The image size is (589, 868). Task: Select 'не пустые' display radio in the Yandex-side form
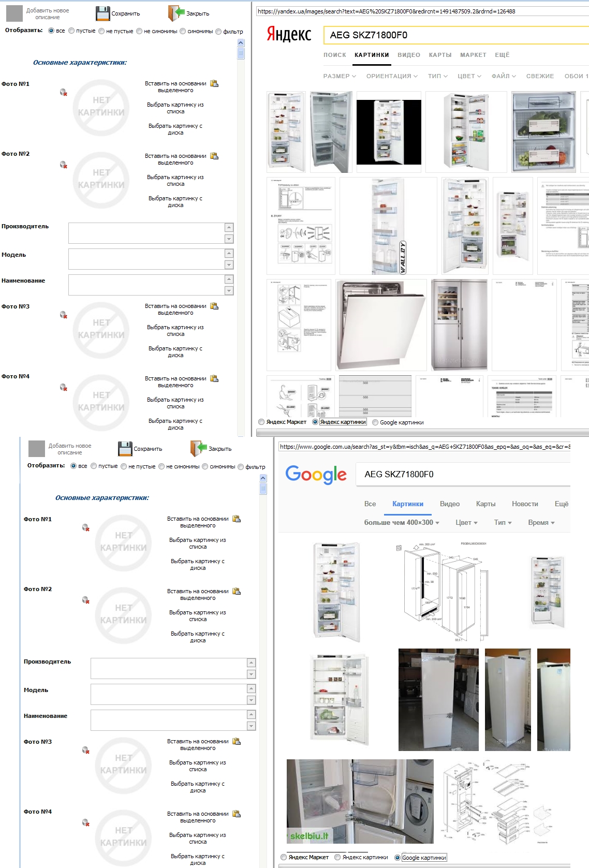click(x=101, y=31)
